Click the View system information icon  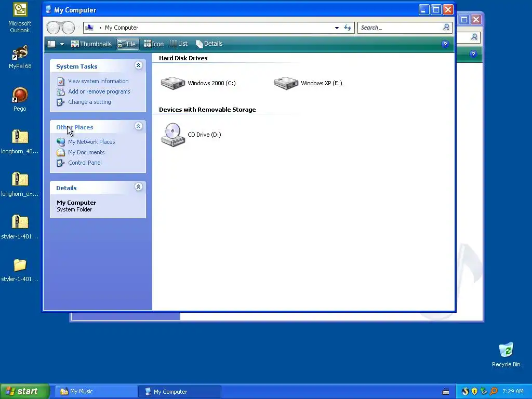[x=61, y=82]
